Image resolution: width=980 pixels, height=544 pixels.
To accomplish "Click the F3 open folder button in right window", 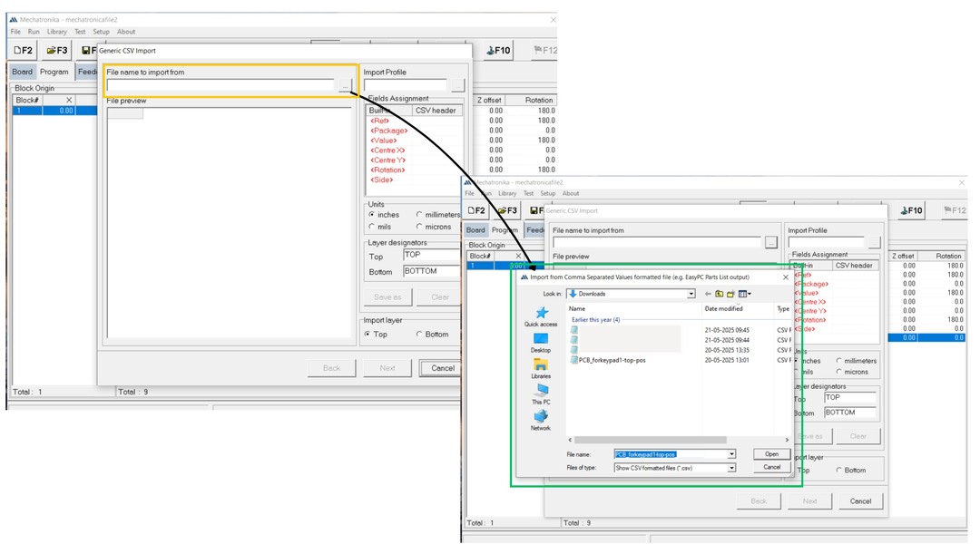I will pos(507,210).
